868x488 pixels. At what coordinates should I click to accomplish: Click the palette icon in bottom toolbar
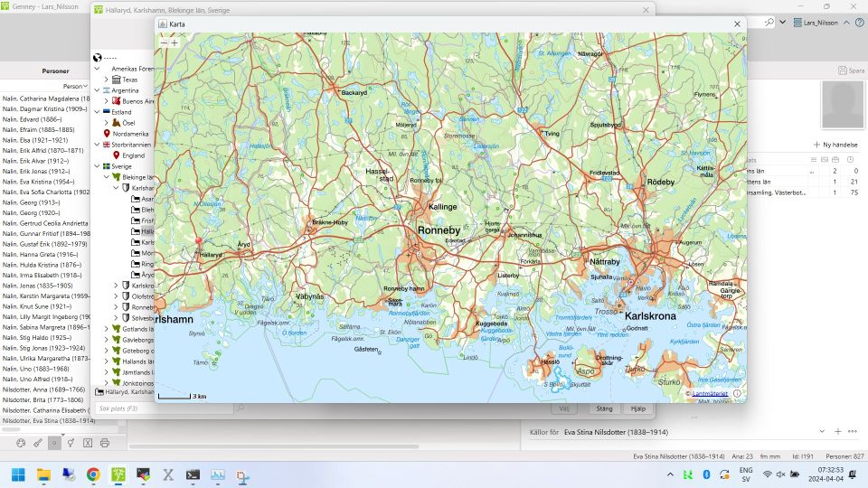(x=21, y=443)
